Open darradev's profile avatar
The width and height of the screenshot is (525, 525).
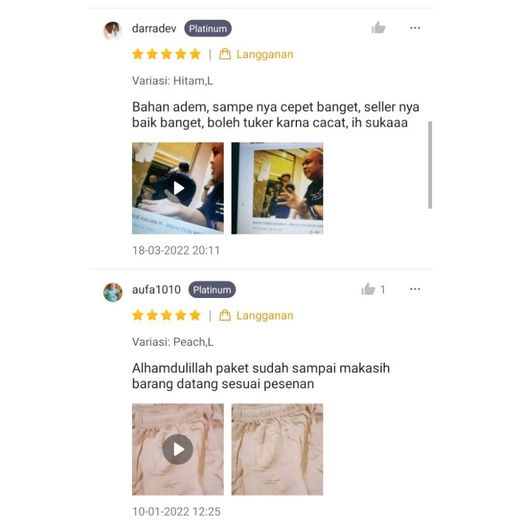click(112, 30)
